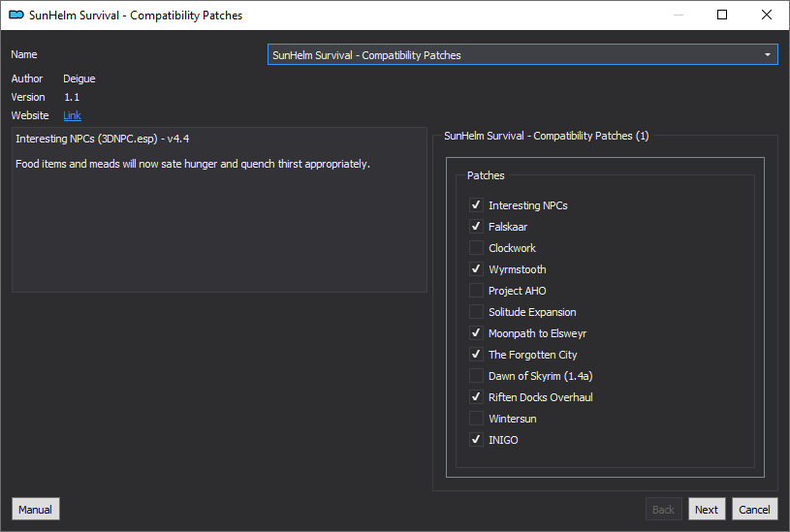The width and height of the screenshot is (790, 532).
Task: Uncheck The Forgotten City checkbox
Action: (x=476, y=354)
